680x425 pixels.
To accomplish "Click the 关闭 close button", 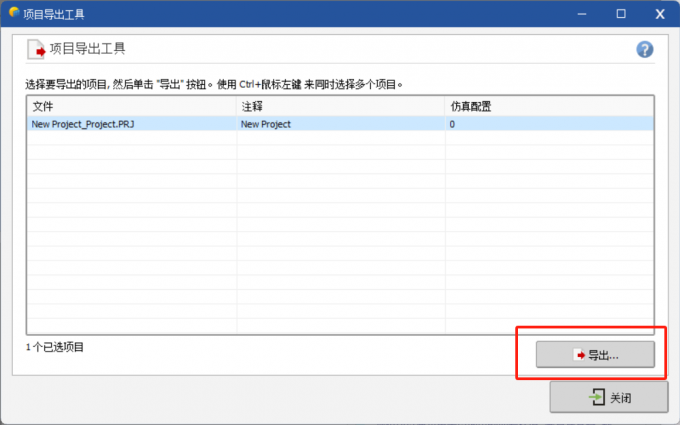I will [609, 397].
